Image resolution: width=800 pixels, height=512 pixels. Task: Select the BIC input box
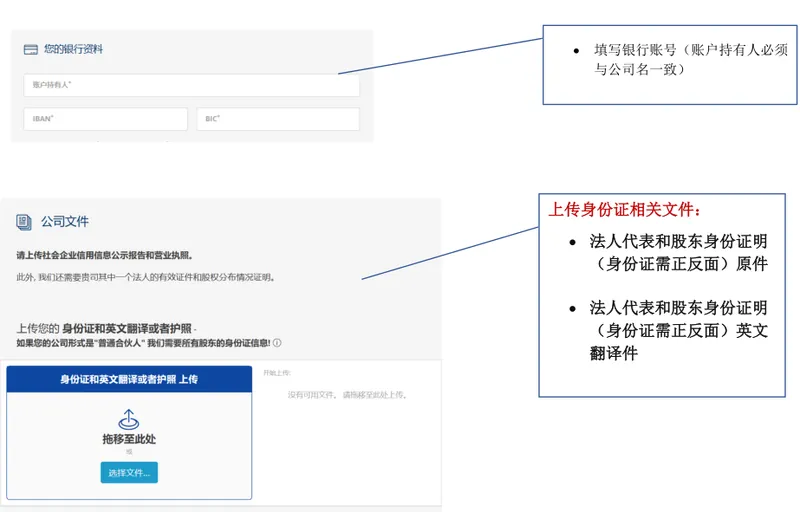pyautogui.click(x=278, y=119)
